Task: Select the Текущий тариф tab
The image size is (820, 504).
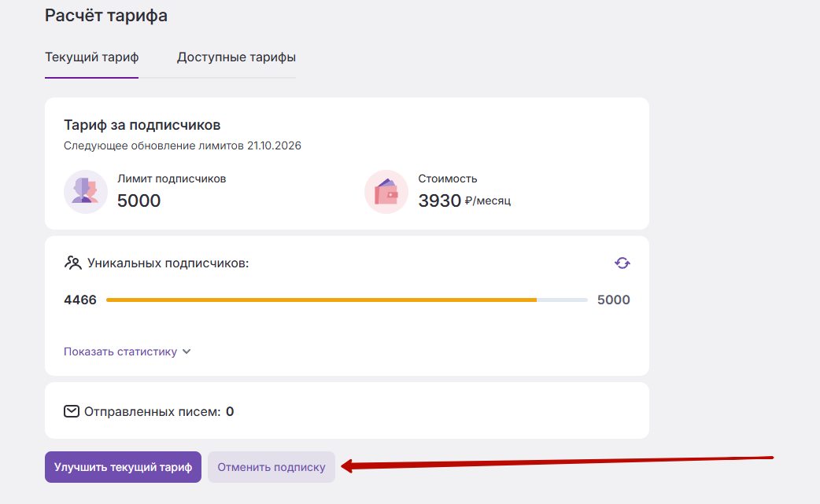Action: point(91,57)
